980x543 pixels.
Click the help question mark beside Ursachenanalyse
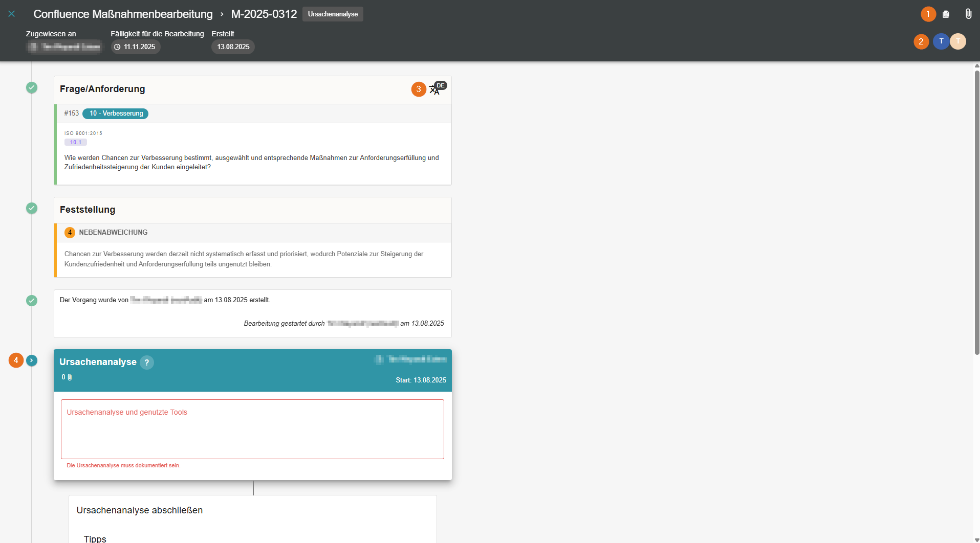click(147, 363)
